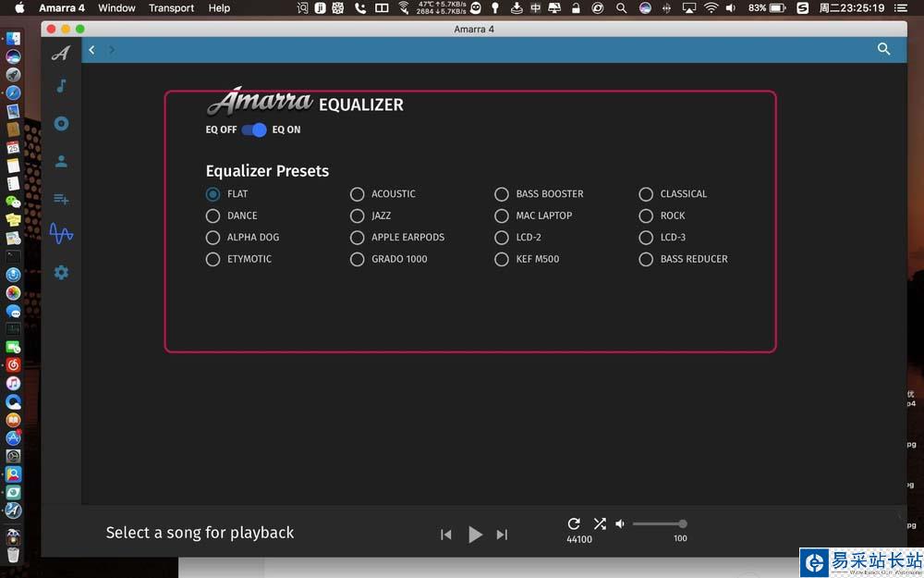Image resolution: width=924 pixels, height=578 pixels.
Task: Select the CLASSICAL preset
Action: [x=646, y=194]
